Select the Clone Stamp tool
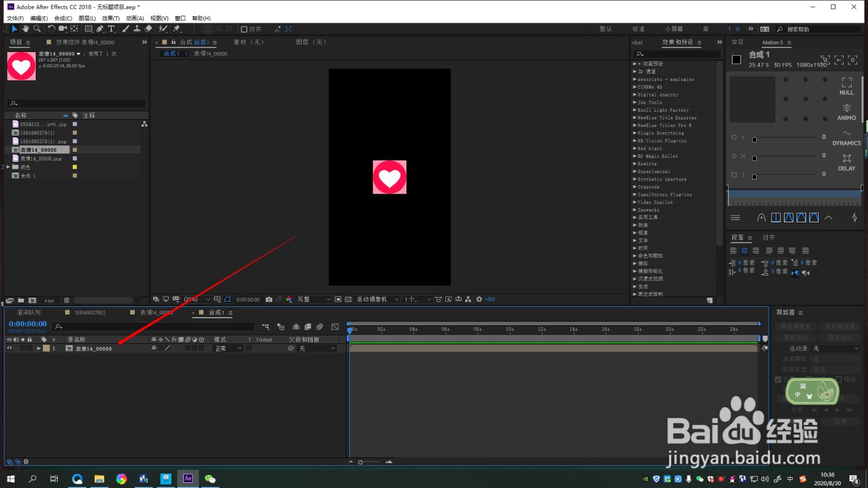868x488 pixels. 137,29
